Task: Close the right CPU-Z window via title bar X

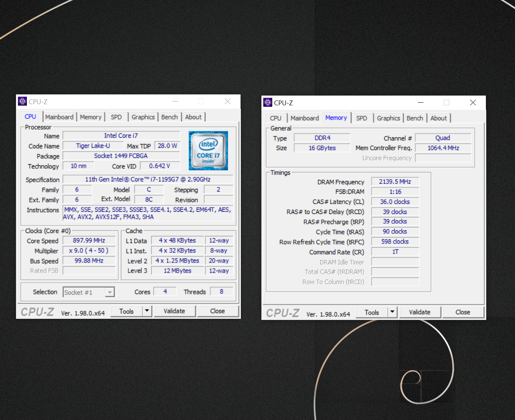Action: click(x=473, y=102)
